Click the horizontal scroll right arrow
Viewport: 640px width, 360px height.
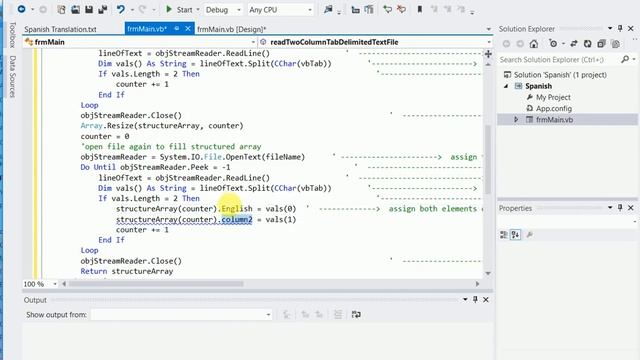[x=477, y=284]
